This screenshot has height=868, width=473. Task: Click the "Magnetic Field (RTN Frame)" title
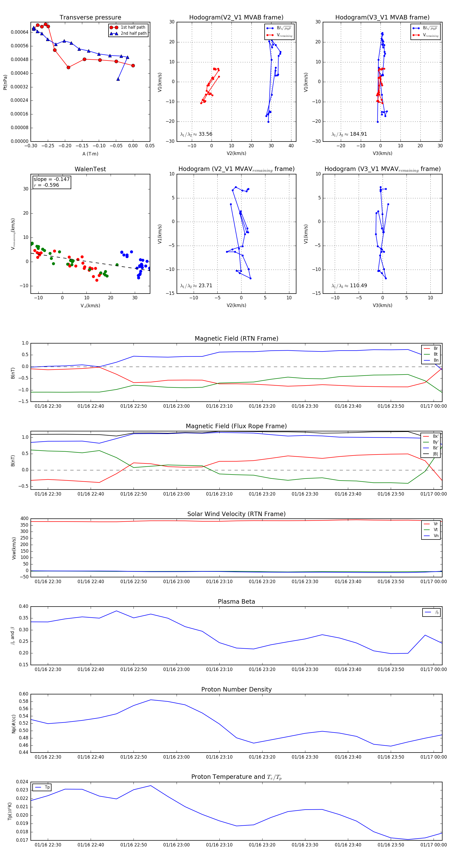[x=236, y=339]
